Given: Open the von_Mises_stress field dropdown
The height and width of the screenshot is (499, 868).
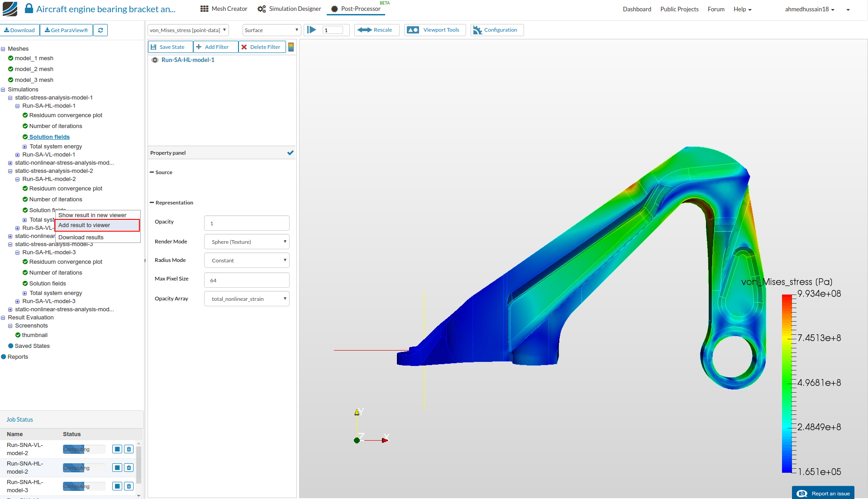Looking at the screenshot, I should (x=188, y=30).
